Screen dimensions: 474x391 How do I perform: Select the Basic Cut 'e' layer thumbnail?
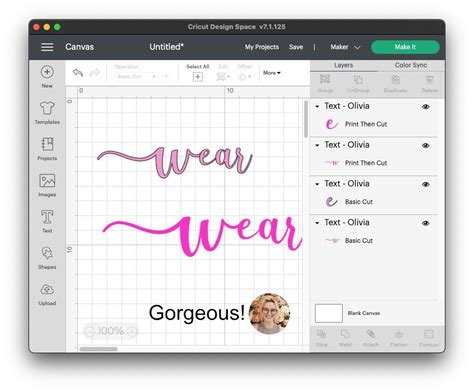point(331,202)
